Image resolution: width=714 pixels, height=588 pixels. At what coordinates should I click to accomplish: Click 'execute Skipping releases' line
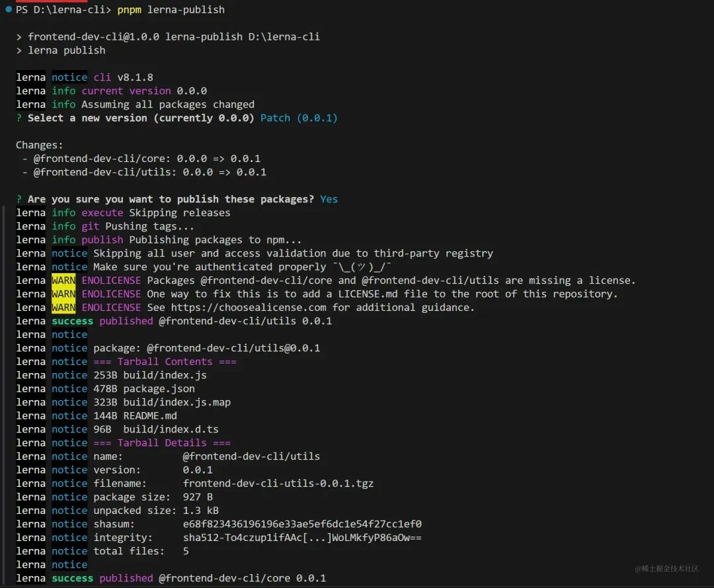point(156,213)
